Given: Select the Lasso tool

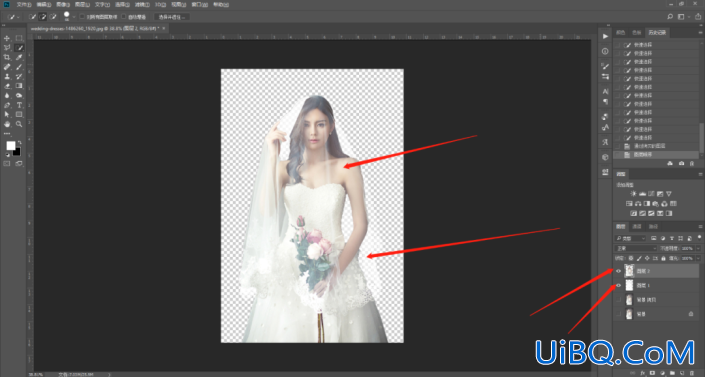Looking at the screenshot, I should click(7, 48).
